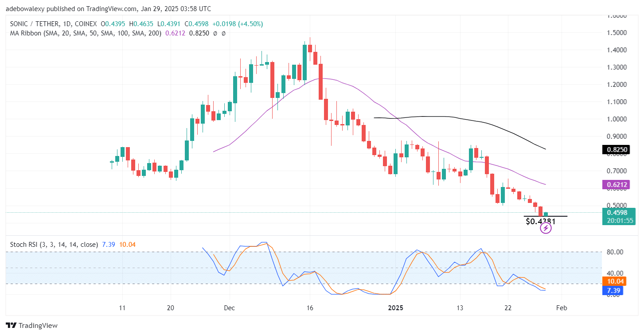The width and height of the screenshot is (644, 335).
Task: Click the 1.3000 price axis label
Action: [x=617, y=67]
